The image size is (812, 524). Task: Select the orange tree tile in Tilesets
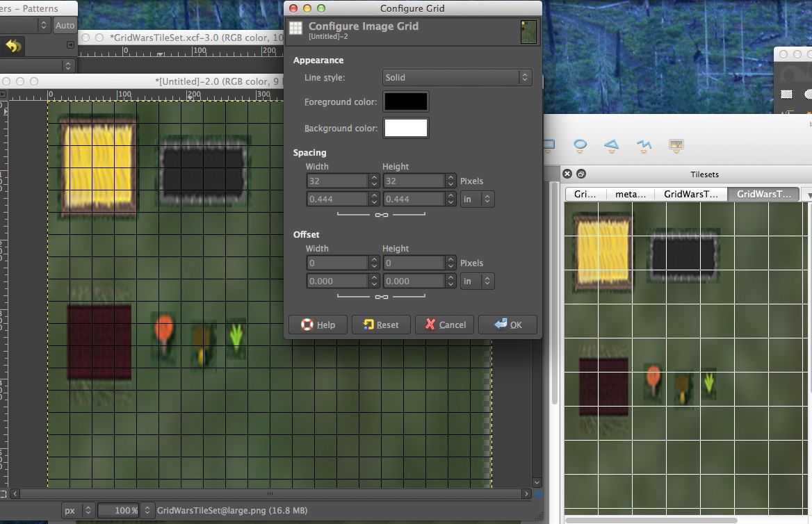point(653,381)
